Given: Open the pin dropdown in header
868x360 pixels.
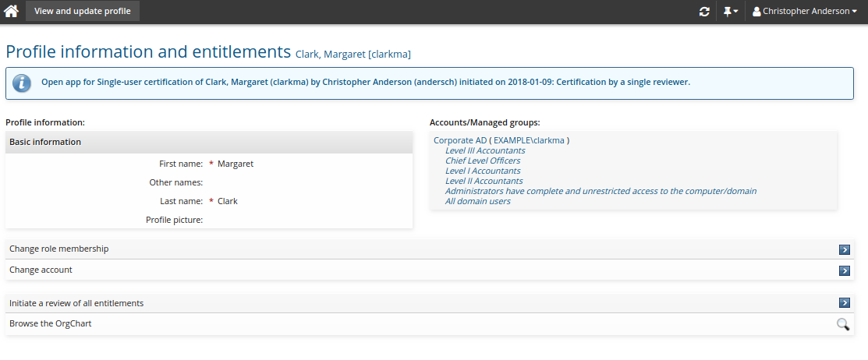Looking at the screenshot, I should 731,12.
